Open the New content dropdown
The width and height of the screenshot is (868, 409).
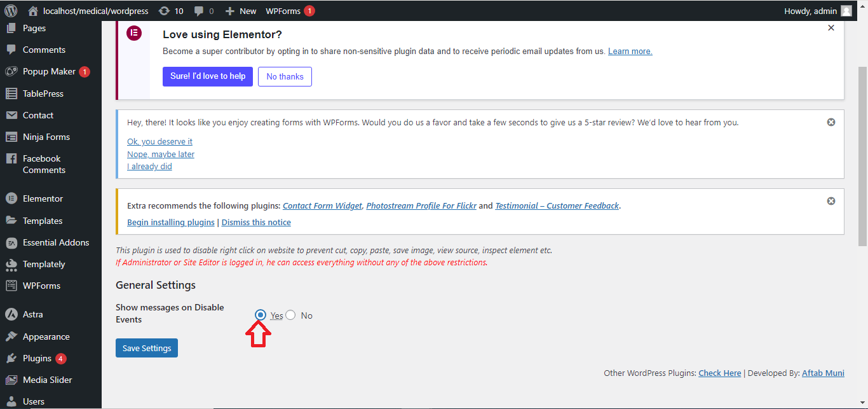pyautogui.click(x=241, y=11)
